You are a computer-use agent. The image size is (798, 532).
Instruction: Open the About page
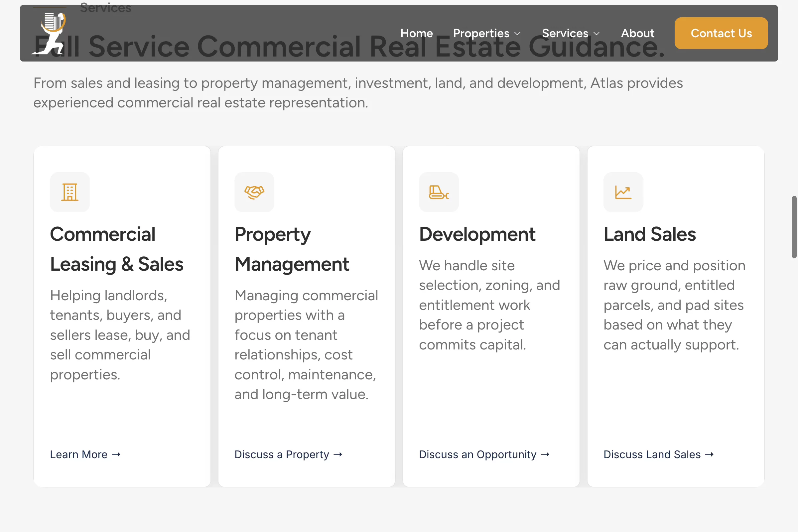coord(637,33)
